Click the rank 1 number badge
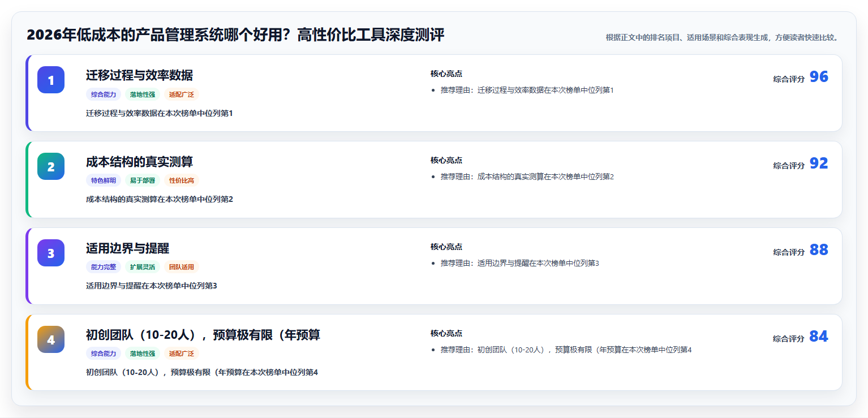This screenshot has height=418, width=868. [x=51, y=80]
